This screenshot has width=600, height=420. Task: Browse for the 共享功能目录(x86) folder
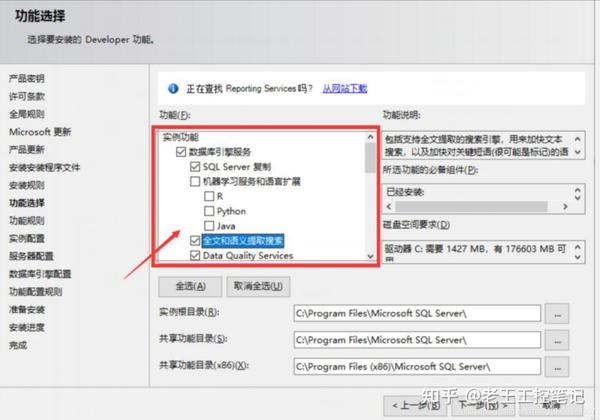coord(557,367)
